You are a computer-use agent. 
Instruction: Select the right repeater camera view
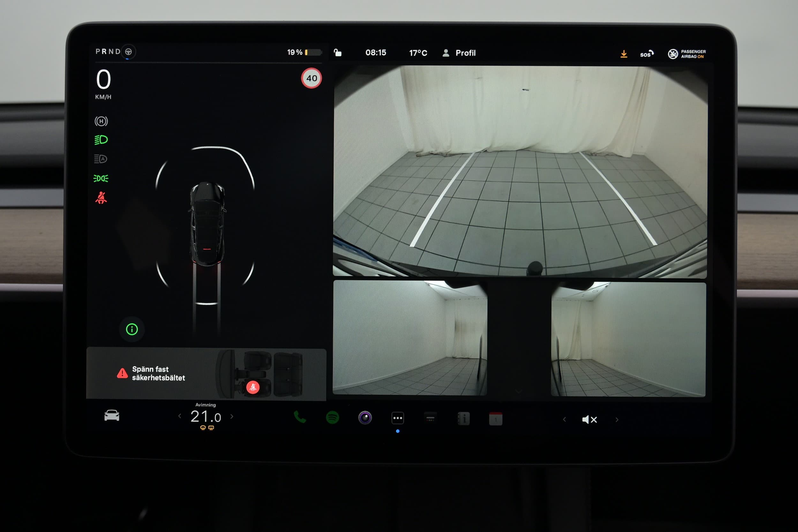point(629,339)
